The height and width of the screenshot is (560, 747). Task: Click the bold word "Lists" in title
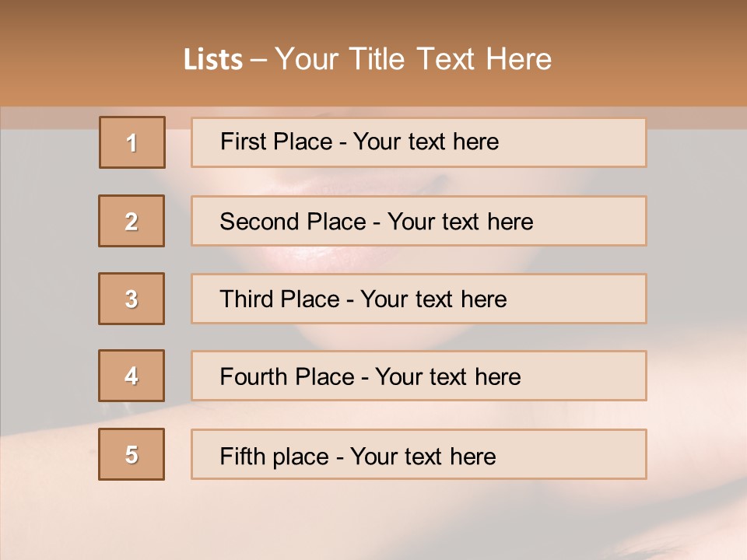click(x=213, y=60)
